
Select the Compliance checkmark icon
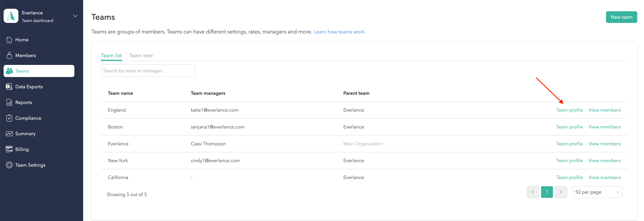click(x=9, y=118)
